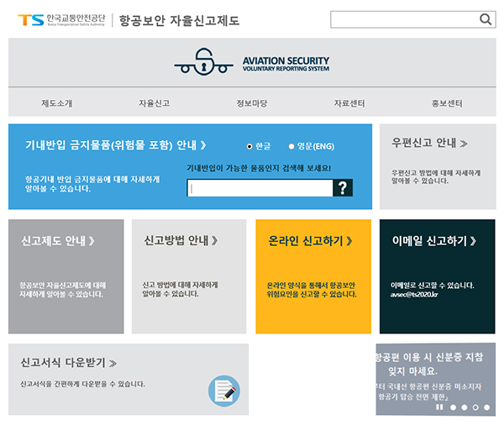Click the prohibited items search input field
The image size is (504, 425).
click(260, 188)
